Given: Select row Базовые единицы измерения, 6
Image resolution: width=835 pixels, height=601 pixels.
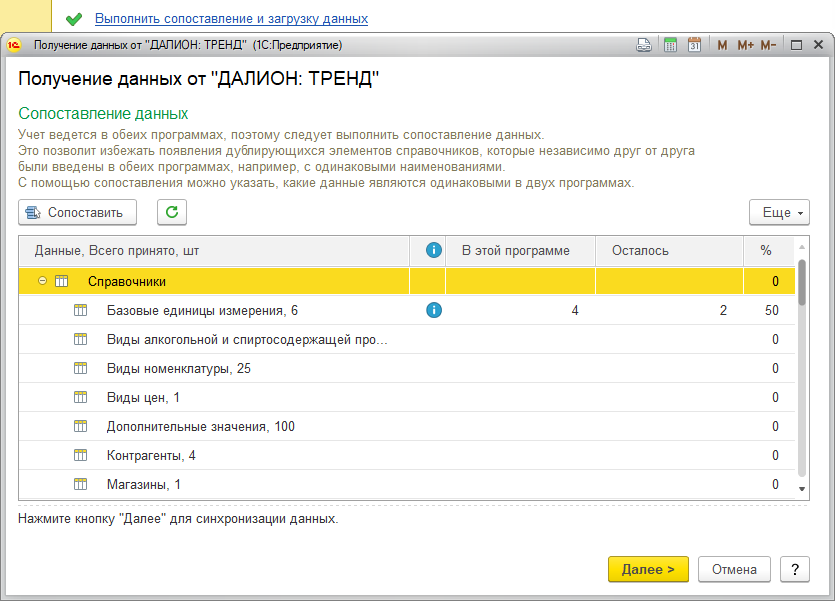Looking at the screenshot, I should [407, 310].
